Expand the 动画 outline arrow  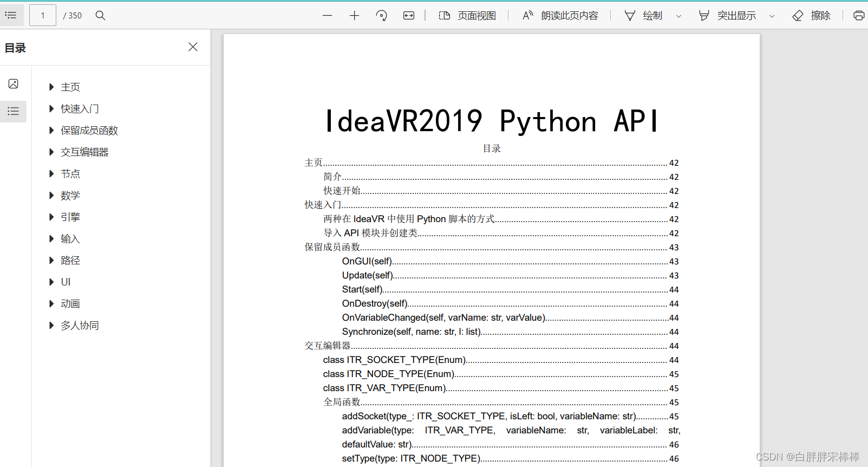[51, 304]
